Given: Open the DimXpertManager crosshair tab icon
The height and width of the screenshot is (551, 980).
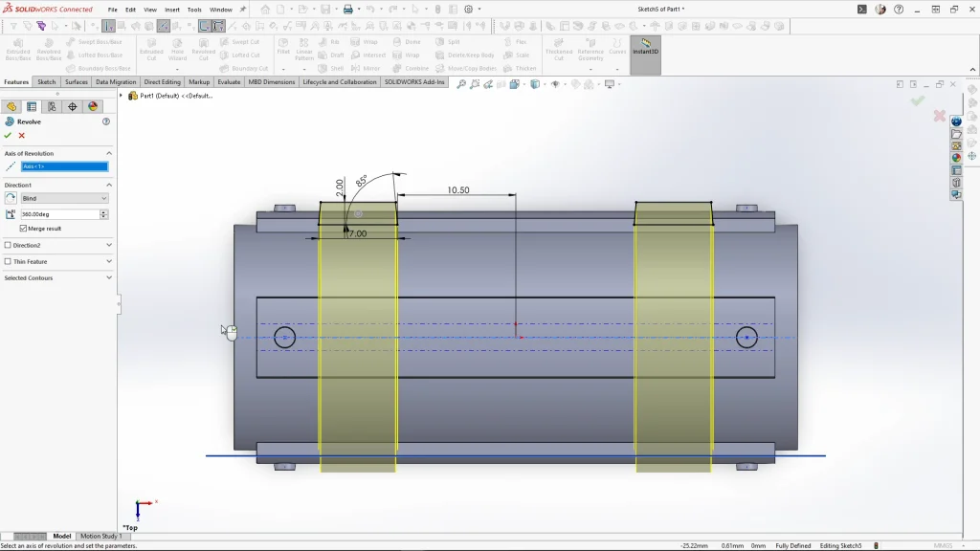Looking at the screenshot, I should (73, 107).
